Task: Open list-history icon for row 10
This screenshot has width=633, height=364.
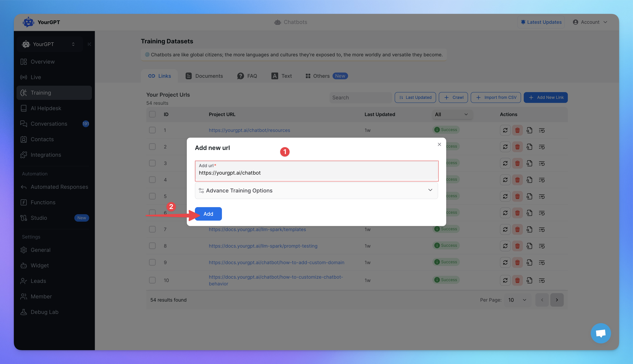Action: (542, 281)
